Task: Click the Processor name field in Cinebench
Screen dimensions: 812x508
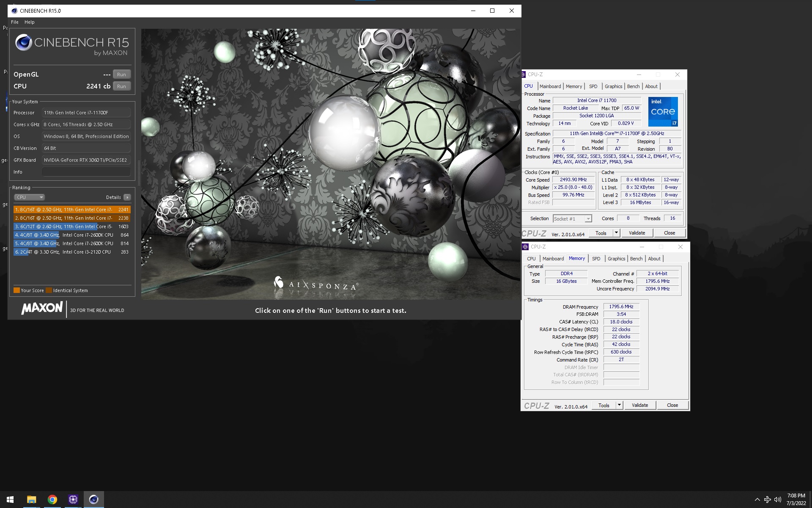Action: 86,113
